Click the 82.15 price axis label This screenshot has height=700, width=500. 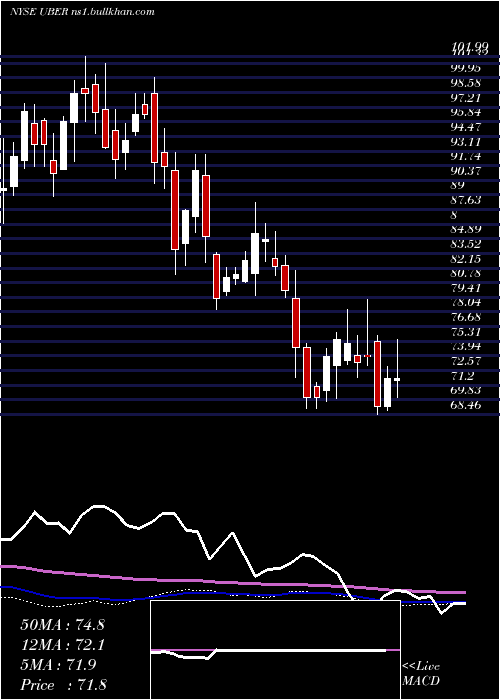click(x=466, y=258)
